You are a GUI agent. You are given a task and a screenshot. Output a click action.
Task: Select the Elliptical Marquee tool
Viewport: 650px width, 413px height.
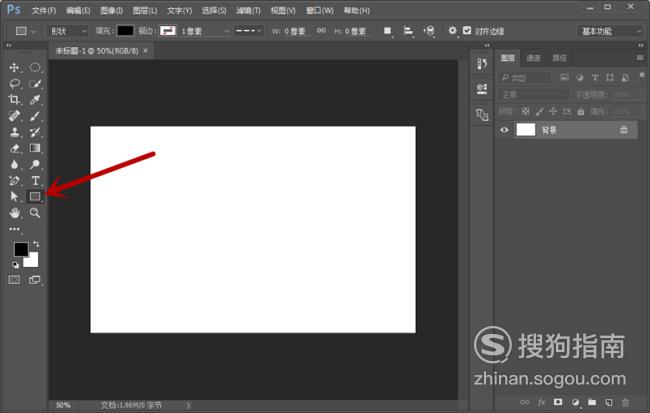pos(35,68)
